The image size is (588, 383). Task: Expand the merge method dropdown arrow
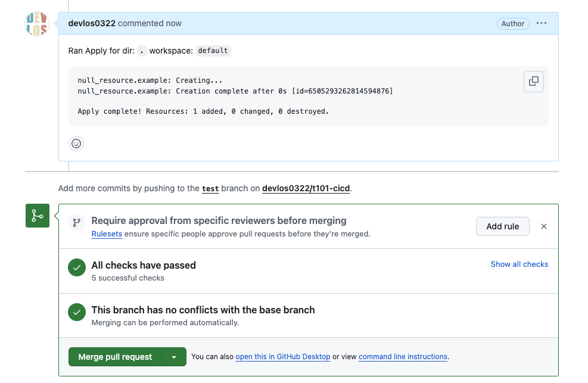pyautogui.click(x=174, y=357)
